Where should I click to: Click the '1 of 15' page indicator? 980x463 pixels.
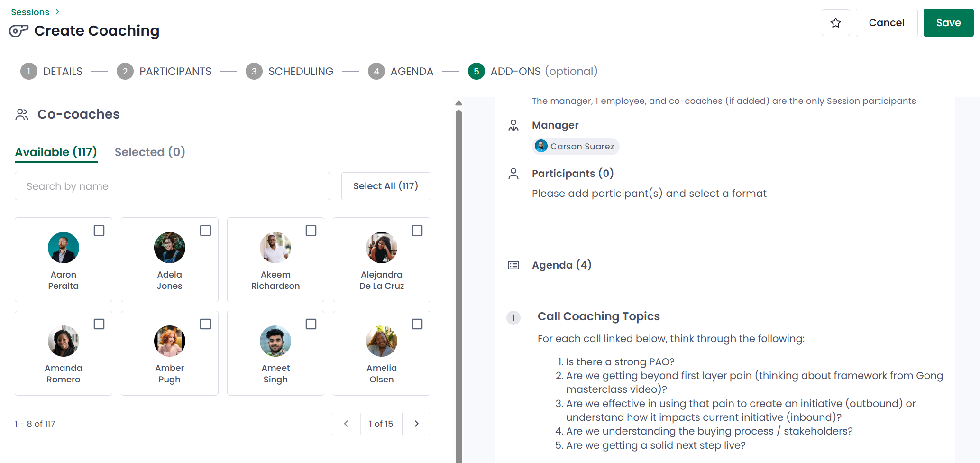(381, 424)
